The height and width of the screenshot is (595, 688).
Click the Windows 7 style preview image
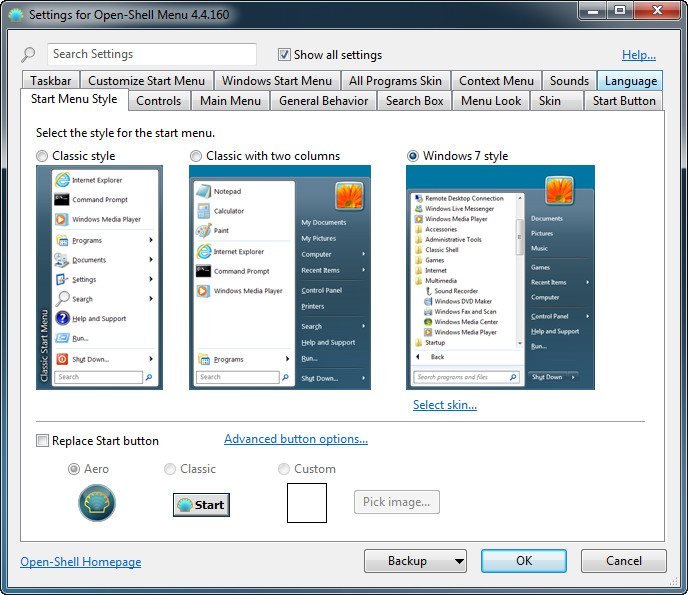(x=500, y=277)
